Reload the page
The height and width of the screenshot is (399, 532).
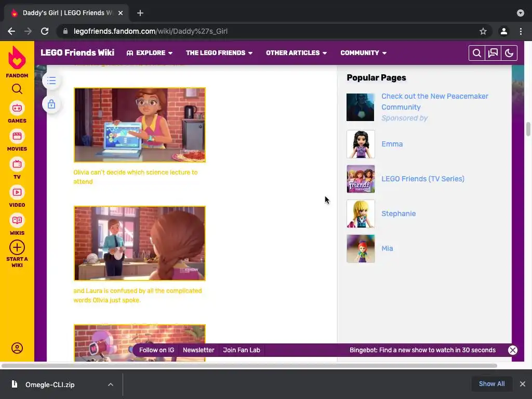(x=45, y=31)
